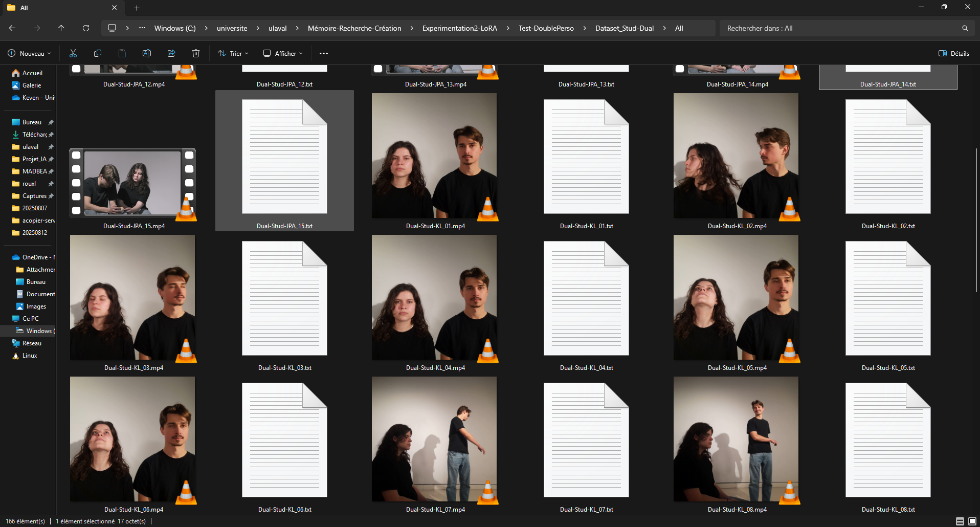This screenshot has width=980, height=527.
Task: Toggle the Détails pane
Action: click(954, 53)
